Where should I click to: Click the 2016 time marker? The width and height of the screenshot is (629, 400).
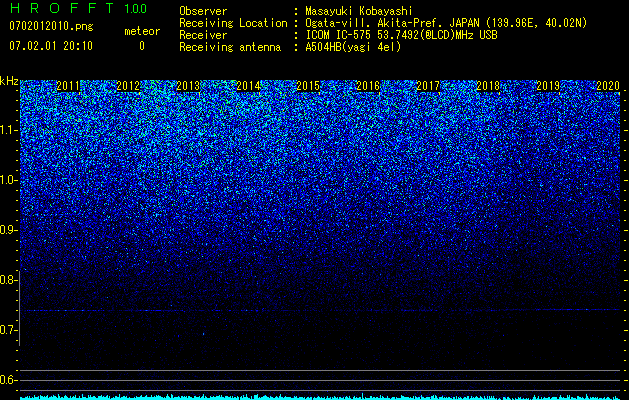368,86
